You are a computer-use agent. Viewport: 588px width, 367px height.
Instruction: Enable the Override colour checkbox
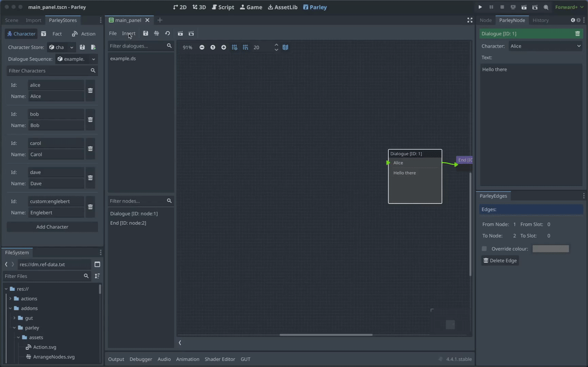pos(484,248)
